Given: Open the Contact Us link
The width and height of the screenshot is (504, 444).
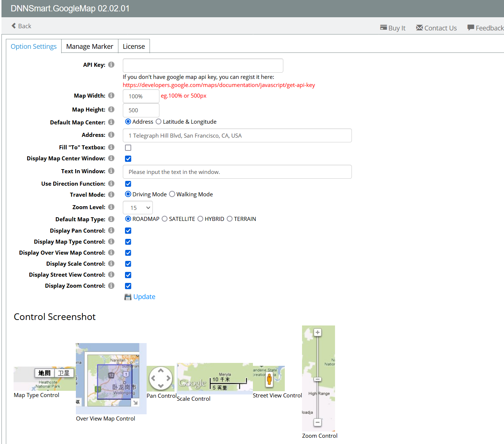Looking at the screenshot, I should pos(437,28).
